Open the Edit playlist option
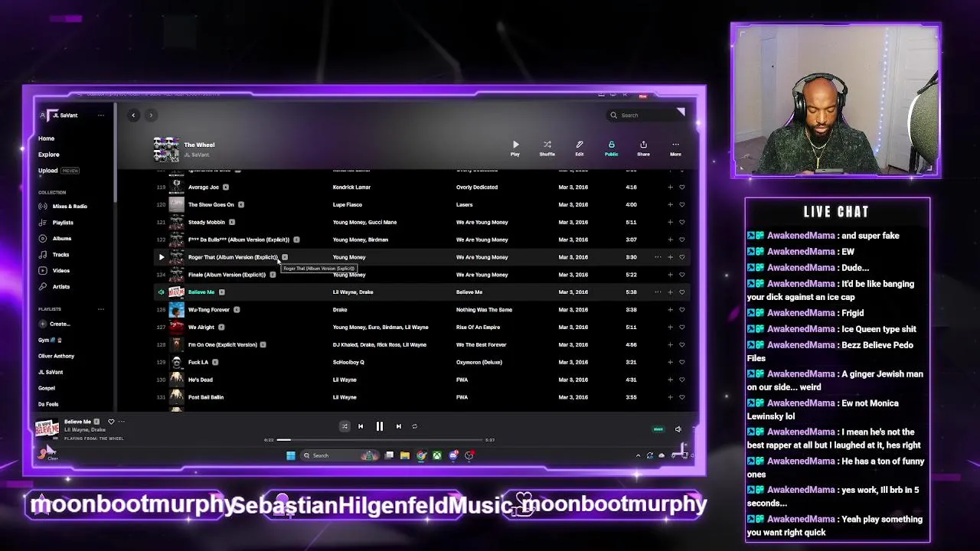The width and height of the screenshot is (980, 551). (580, 148)
